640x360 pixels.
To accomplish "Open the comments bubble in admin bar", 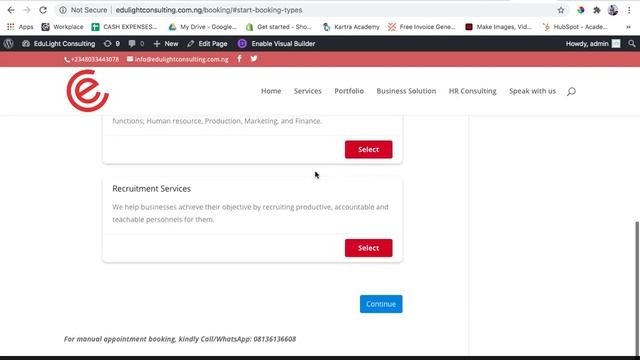I will coord(136,44).
